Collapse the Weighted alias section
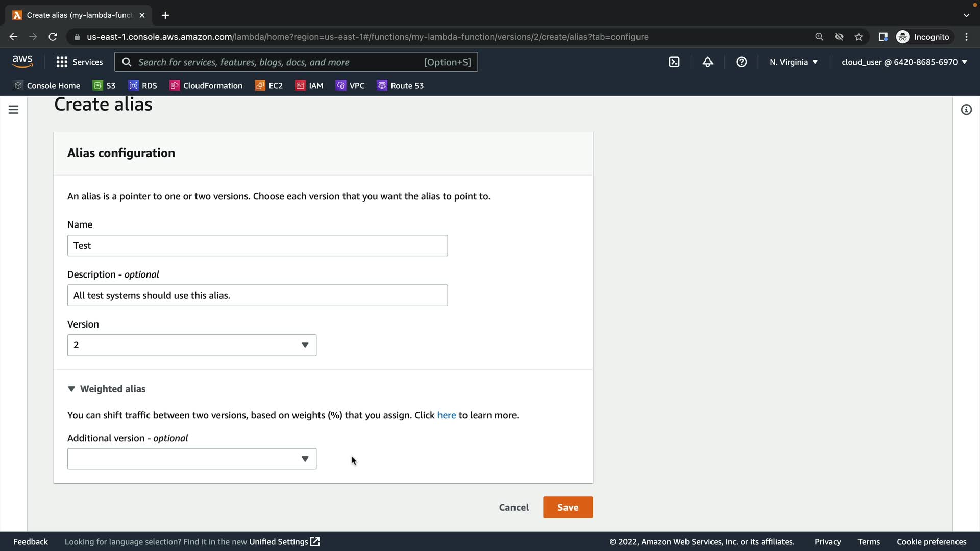This screenshot has height=551, width=980. coord(107,389)
